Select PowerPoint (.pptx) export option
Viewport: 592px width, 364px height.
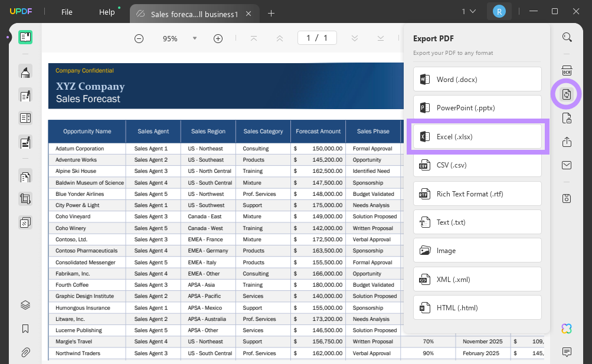coord(477,107)
